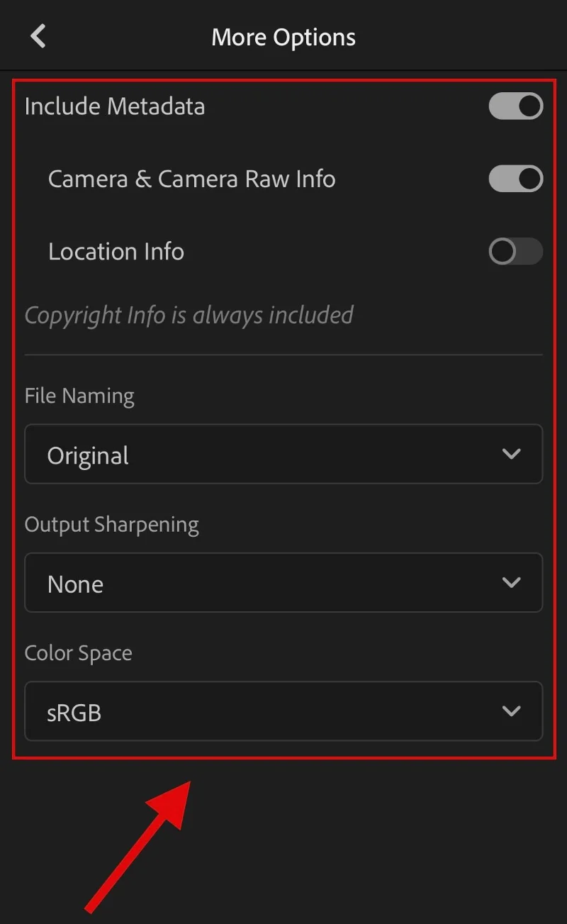567x924 pixels.
Task: Turn off the Include Metadata switch
Action: coord(516,106)
